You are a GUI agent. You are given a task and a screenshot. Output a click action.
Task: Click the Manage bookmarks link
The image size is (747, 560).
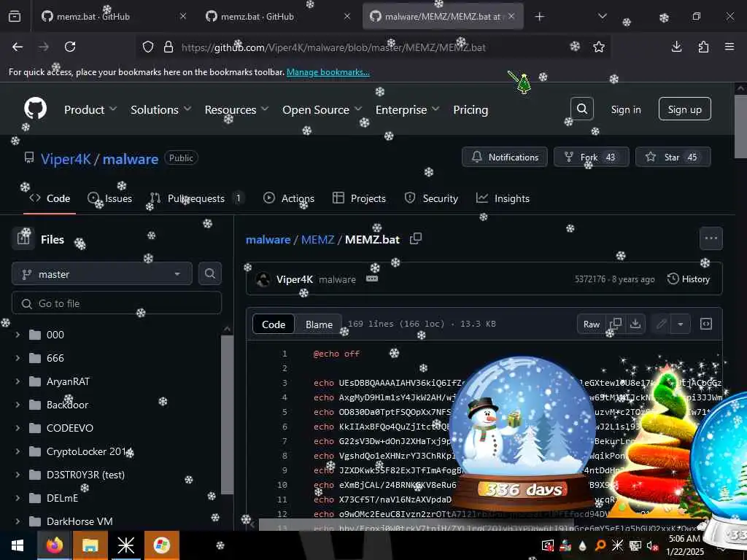click(328, 72)
